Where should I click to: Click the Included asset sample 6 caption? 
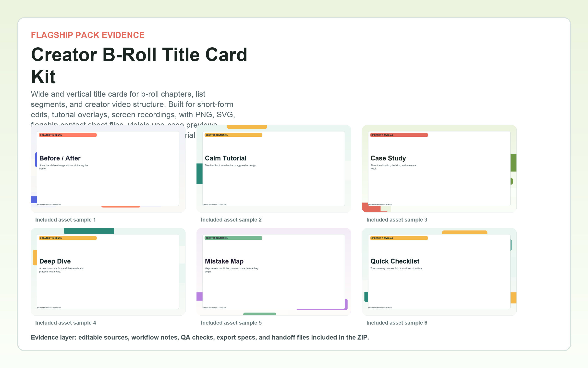coord(397,323)
